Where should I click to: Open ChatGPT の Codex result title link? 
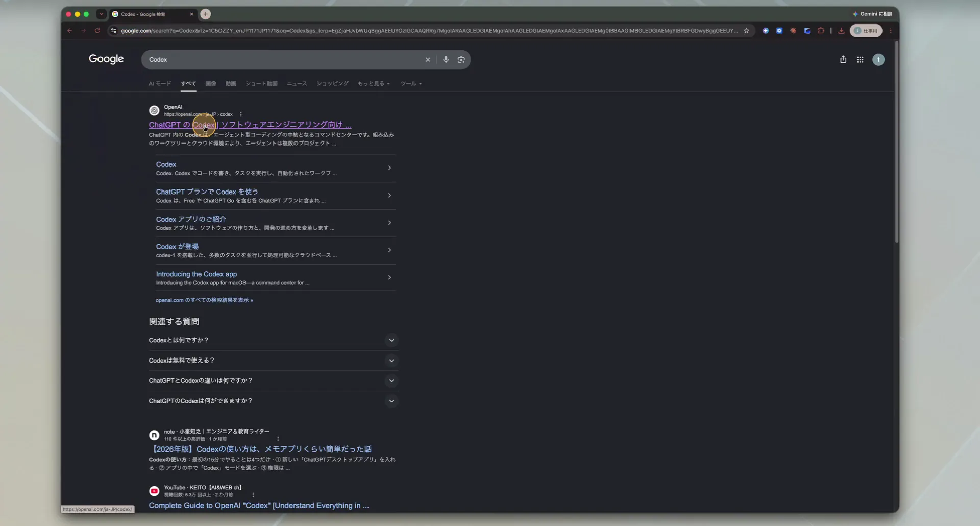pyautogui.click(x=250, y=125)
